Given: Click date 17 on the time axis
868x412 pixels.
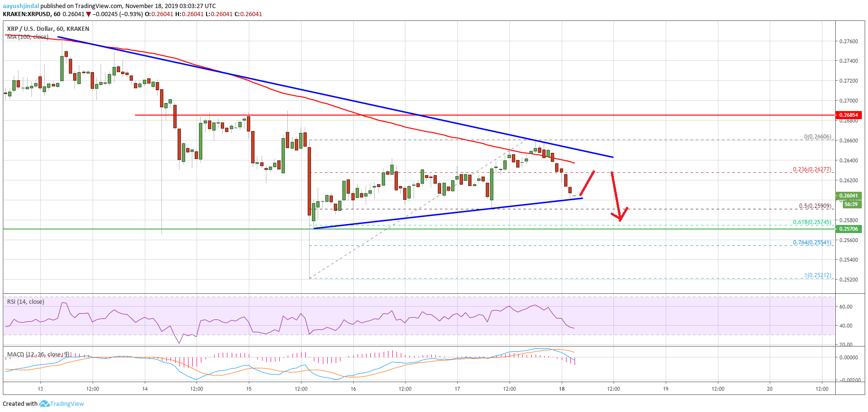Looking at the screenshot, I should coord(457,389).
